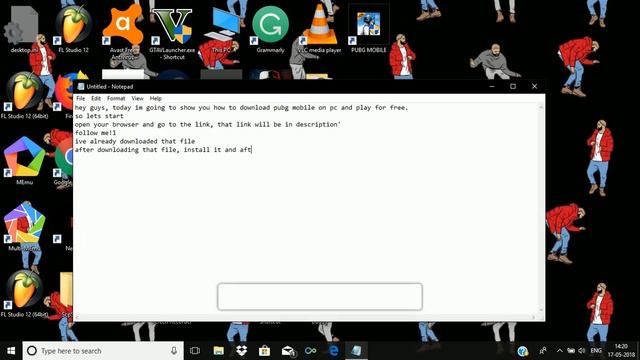This screenshot has height=360, width=640.
Task: Open Dropbox from the taskbar
Action: pos(242,351)
